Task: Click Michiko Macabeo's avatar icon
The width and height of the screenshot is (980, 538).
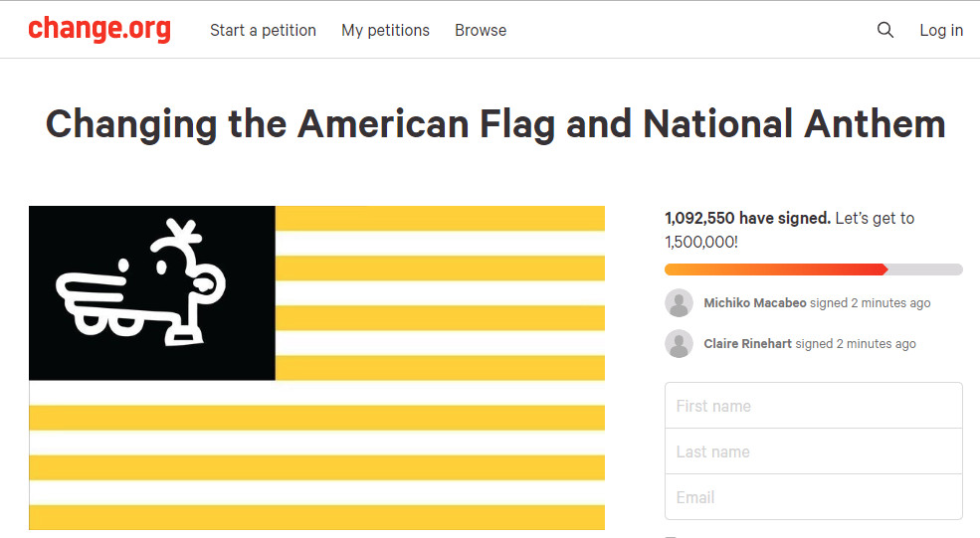Action: (x=680, y=303)
